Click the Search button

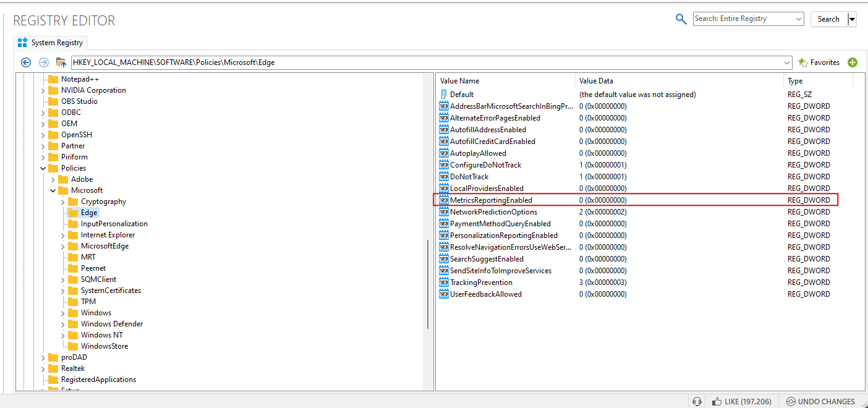(828, 19)
